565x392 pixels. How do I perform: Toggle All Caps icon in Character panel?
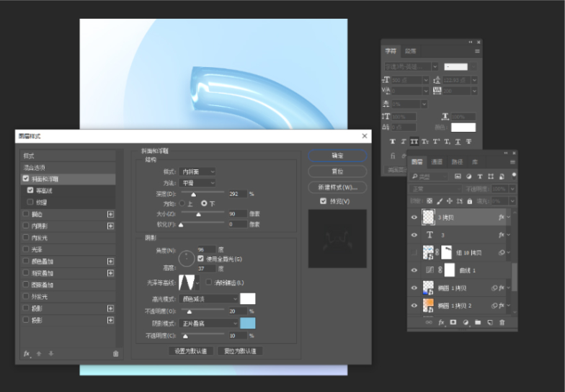414,141
